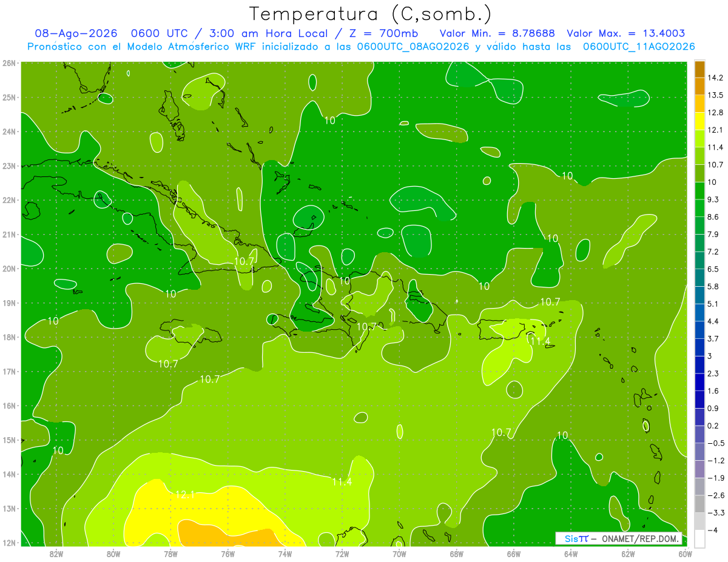Image resolution: width=728 pixels, height=562 pixels.
Task: Click the -3.3 value on color scale
Action: click(715, 512)
